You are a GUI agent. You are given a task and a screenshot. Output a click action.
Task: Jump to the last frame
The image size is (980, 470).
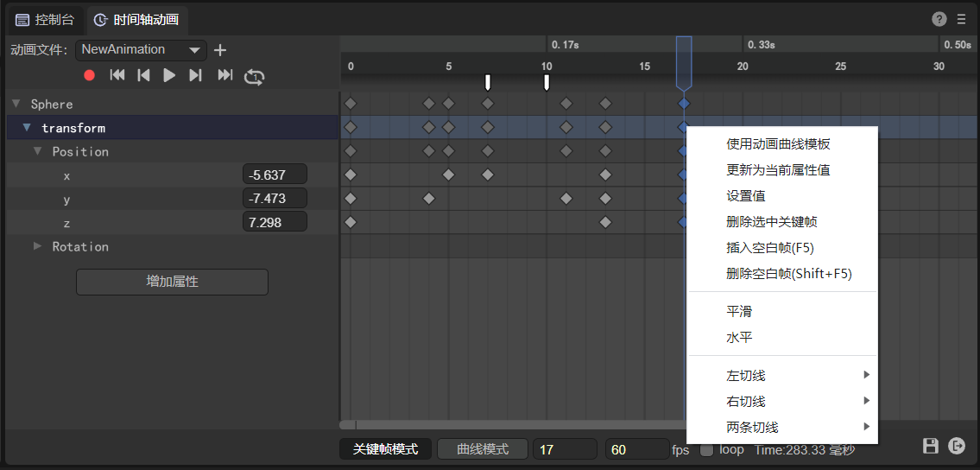[224, 76]
